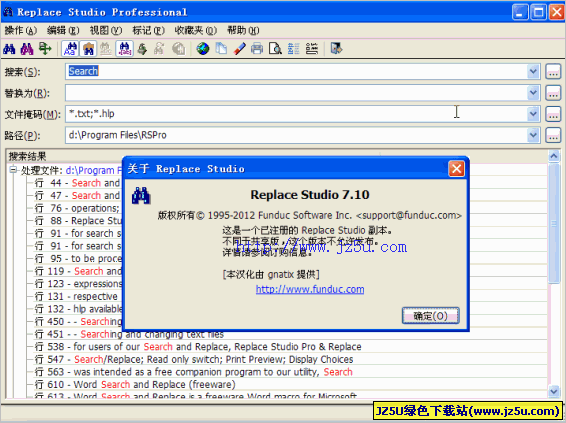Click the globe toolbar icon

203,48
